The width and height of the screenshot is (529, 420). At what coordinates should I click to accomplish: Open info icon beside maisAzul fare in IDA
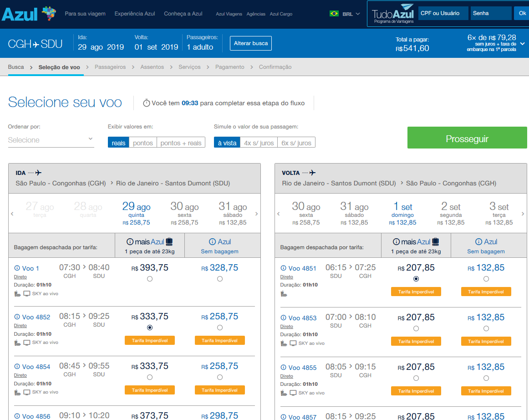coord(130,242)
